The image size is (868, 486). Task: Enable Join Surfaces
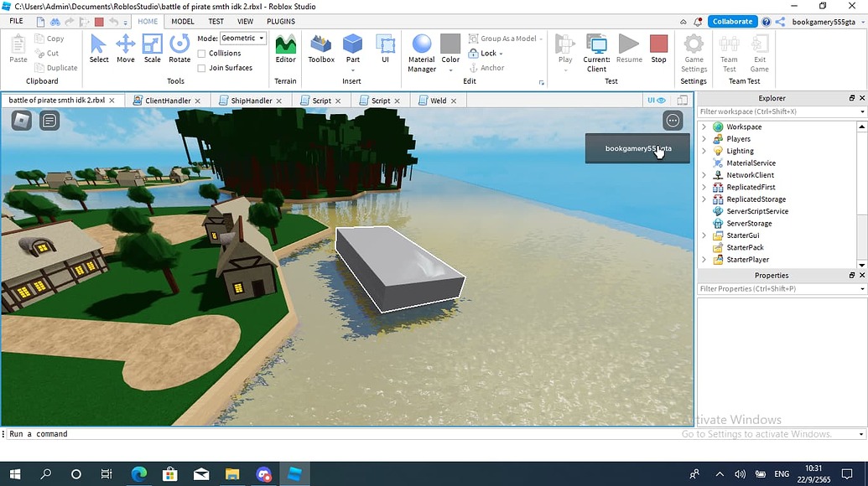pos(203,67)
